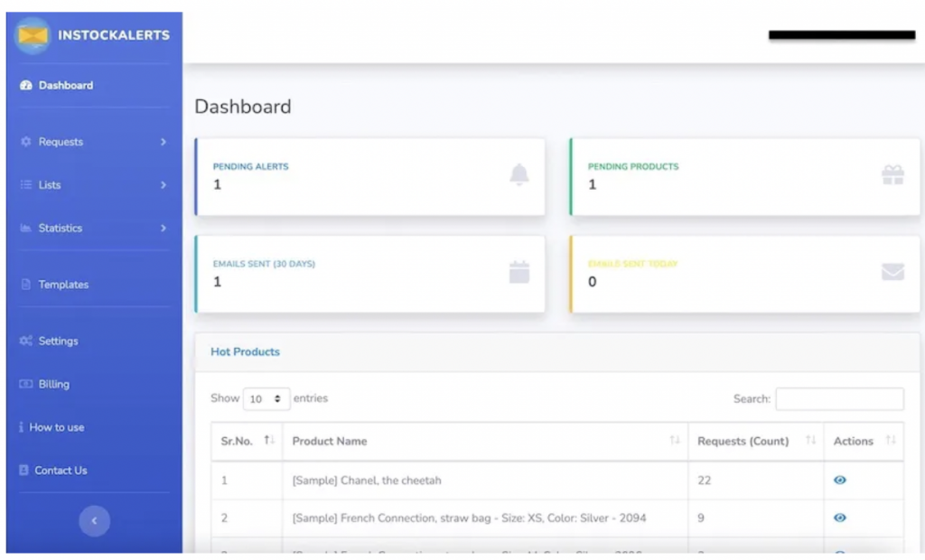Screen dimensions: 925x560
Task: Click the INSTOCKALERTS envelope logo
Action: 33,36
